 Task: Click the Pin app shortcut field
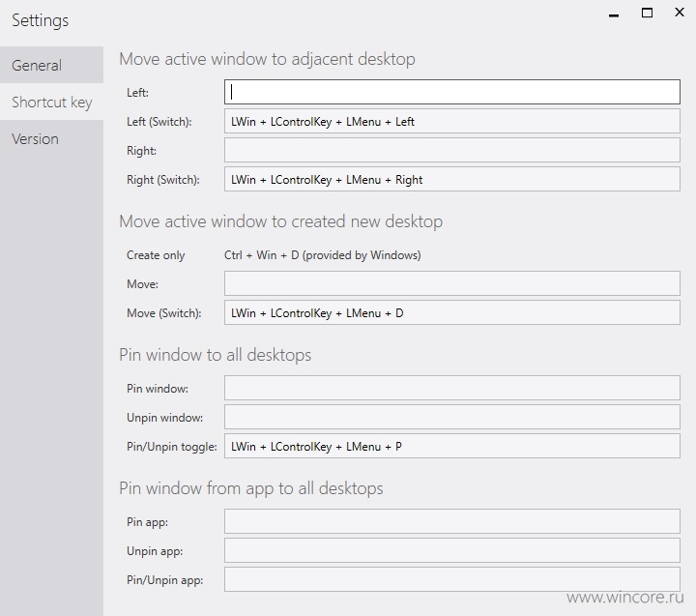[451, 521]
